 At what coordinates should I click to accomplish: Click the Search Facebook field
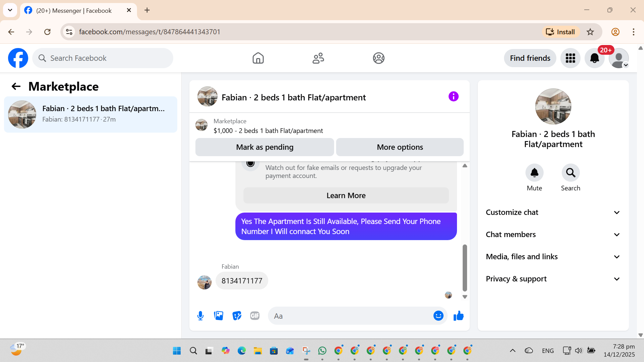(x=103, y=58)
